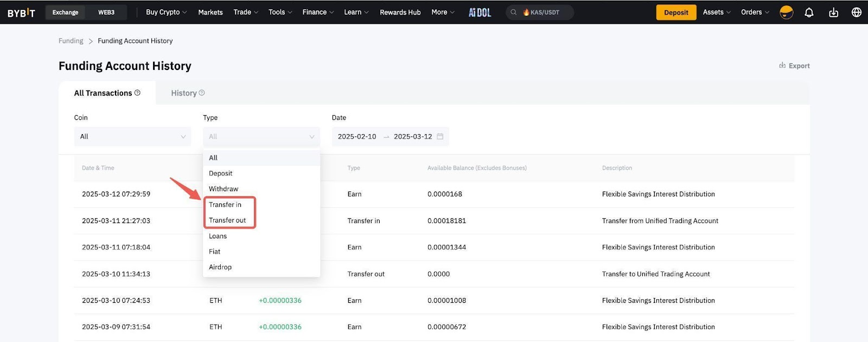Click the app download icon
The image size is (868, 342).
(x=833, y=12)
